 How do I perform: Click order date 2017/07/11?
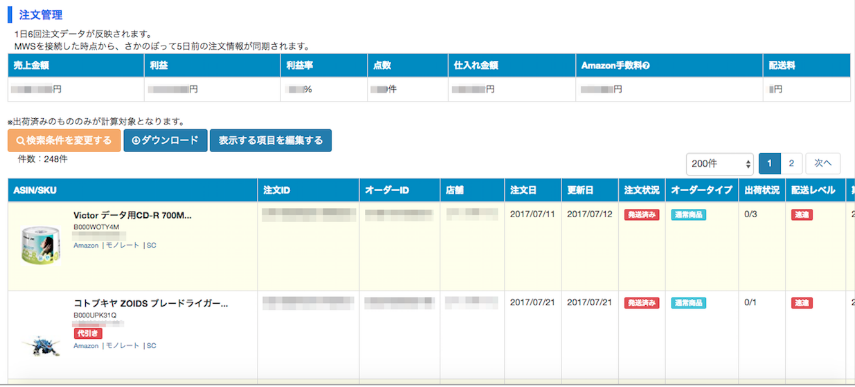point(532,214)
